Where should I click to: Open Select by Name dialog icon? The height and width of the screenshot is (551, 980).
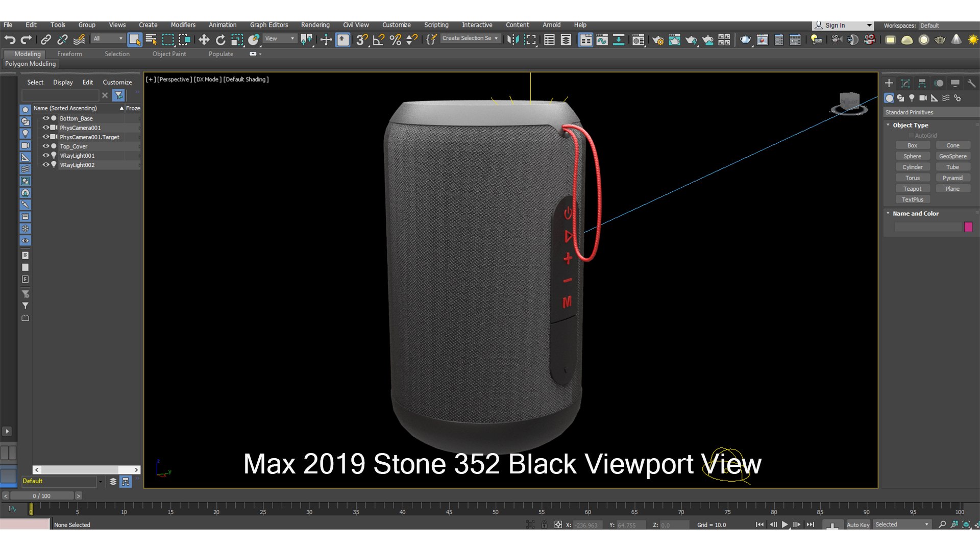pos(151,39)
